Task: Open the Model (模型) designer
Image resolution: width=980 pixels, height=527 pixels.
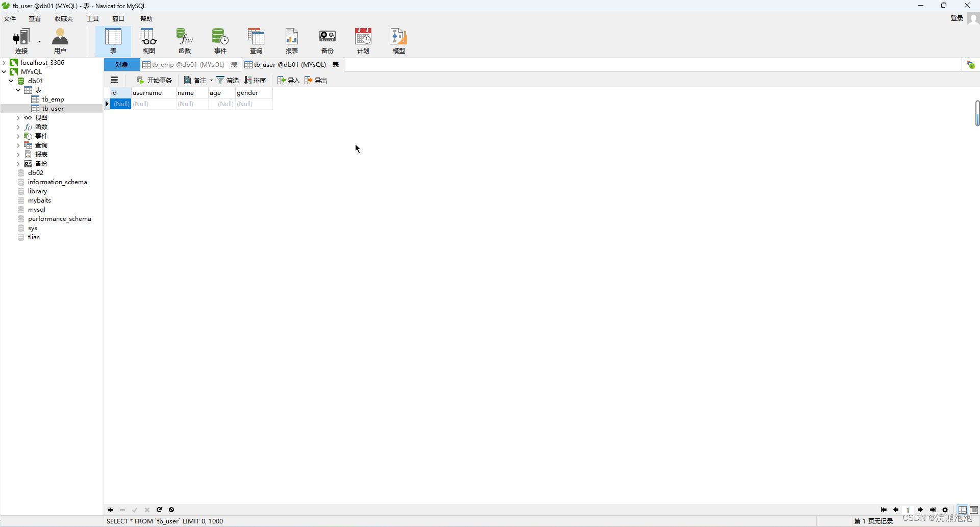Action: coord(398,41)
